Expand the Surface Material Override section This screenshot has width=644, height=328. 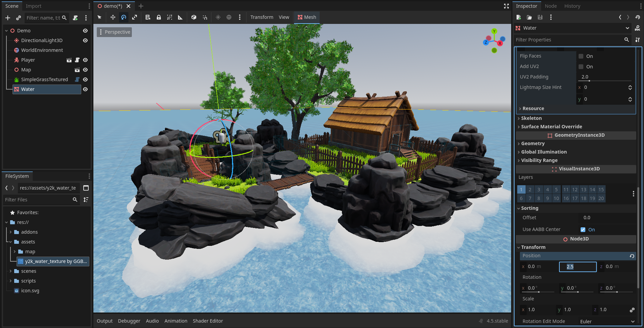coord(551,127)
